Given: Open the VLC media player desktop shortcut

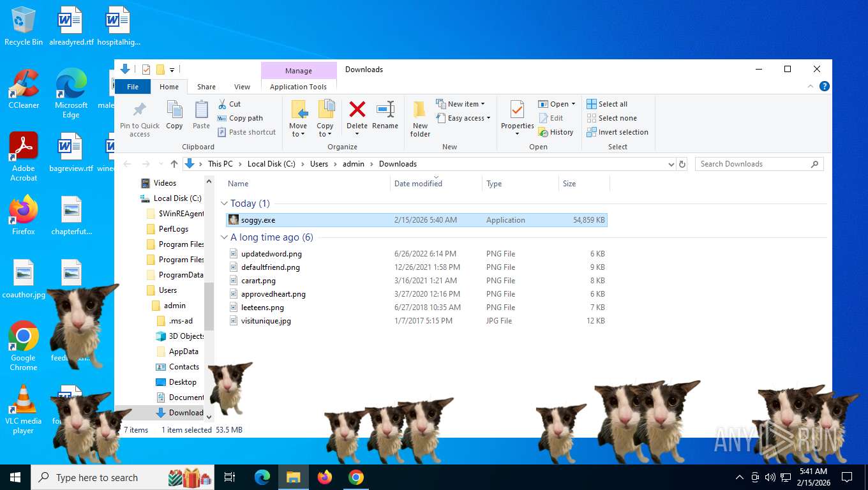Looking at the screenshot, I should pyautogui.click(x=24, y=409).
